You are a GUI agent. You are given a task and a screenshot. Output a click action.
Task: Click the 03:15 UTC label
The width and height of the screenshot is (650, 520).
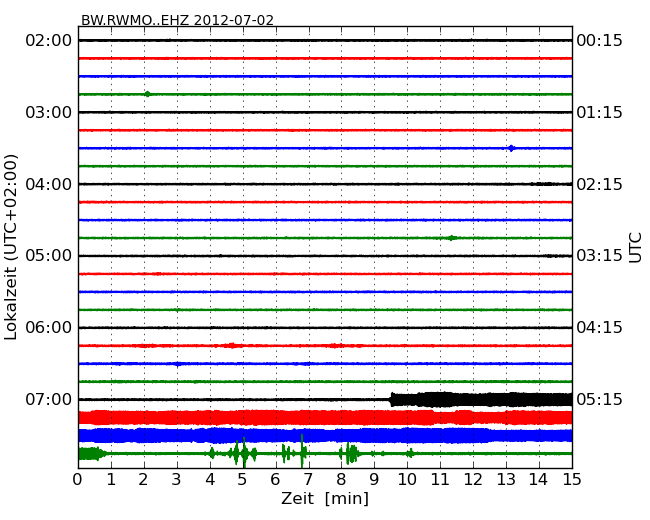pos(599,255)
